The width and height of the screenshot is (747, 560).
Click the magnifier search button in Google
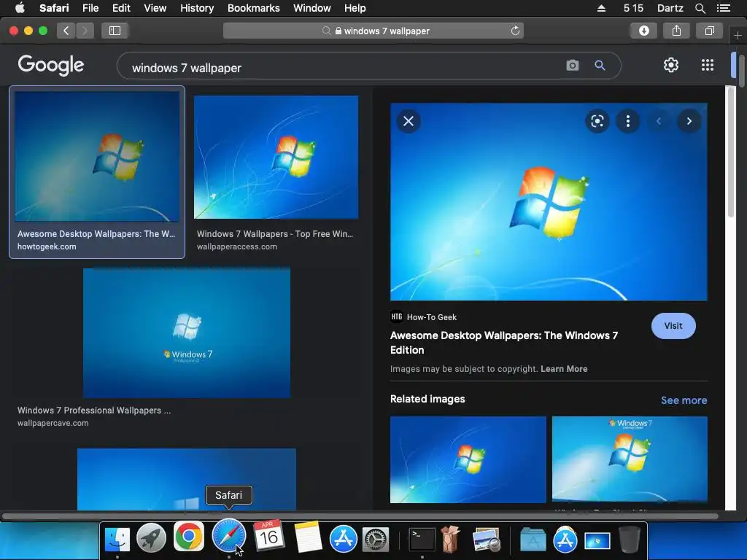click(600, 65)
